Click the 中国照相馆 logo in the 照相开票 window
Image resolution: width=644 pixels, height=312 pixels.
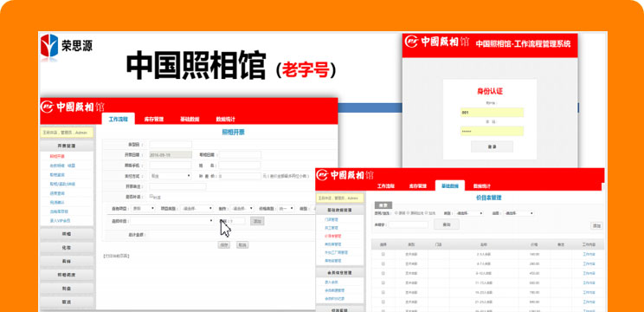coord(73,106)
